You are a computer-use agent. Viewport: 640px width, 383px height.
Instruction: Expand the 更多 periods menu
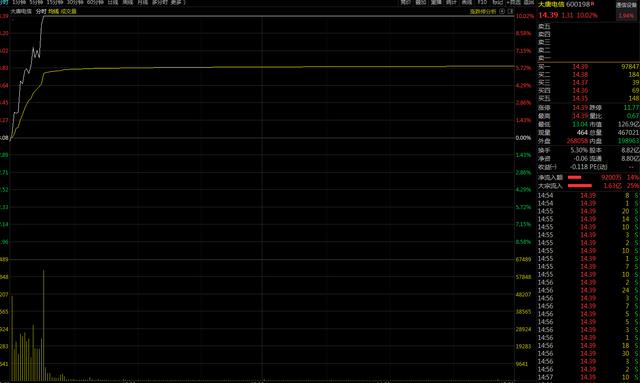click(178, 2)
